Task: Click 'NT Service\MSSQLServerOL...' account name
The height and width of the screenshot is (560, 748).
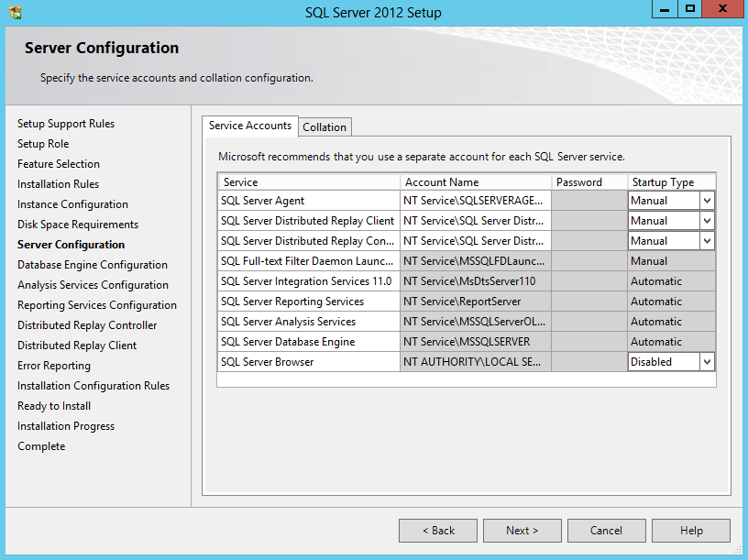Action: [x=476, y=322]
